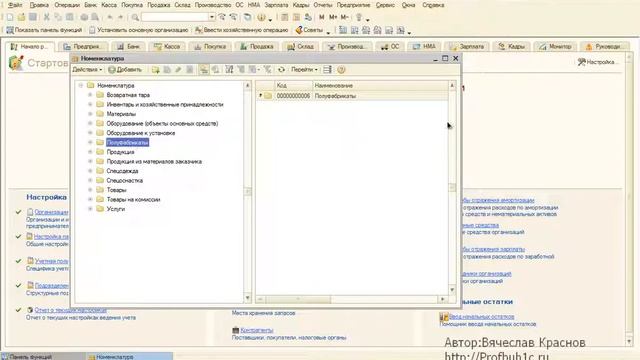Toggle hierarchical view button in Номенклатура toolbar
Image resolution: width=640 pixels, height=360 pixels.
[x=204, y=70]
